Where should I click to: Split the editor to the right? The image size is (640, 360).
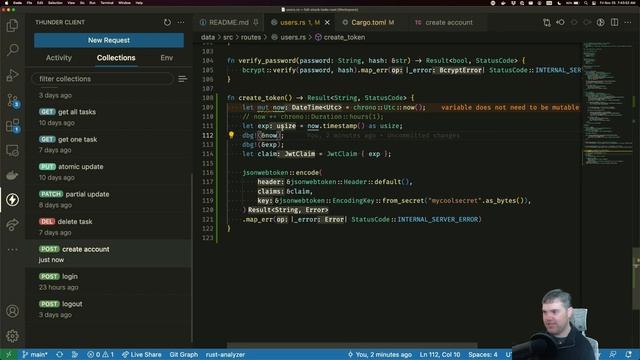coord(614,22)
